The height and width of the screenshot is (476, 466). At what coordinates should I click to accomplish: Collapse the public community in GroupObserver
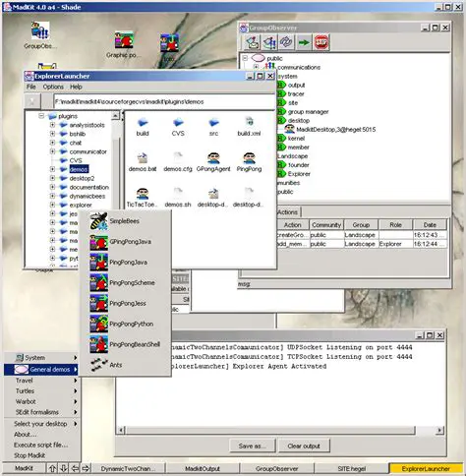(245, 58)
